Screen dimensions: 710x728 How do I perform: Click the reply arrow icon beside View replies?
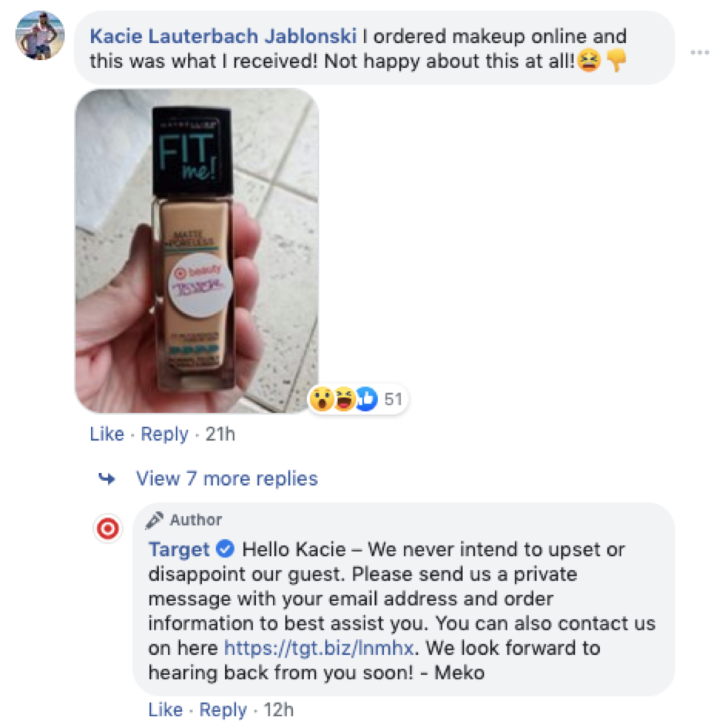pyautogui.click(x=107, y=478)
